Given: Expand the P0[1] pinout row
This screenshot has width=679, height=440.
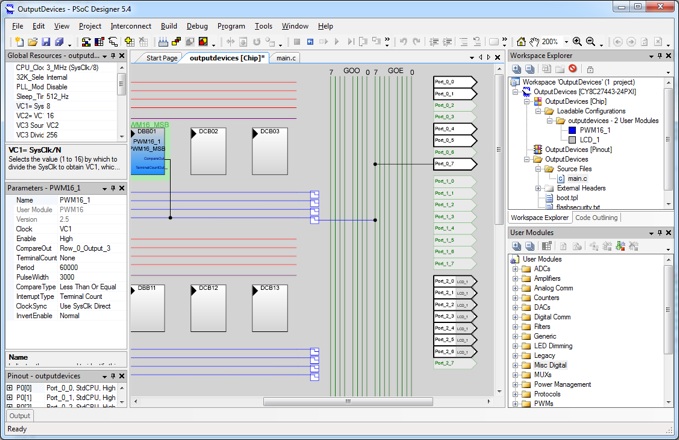Looking at the screenshot, I should 10,397.
